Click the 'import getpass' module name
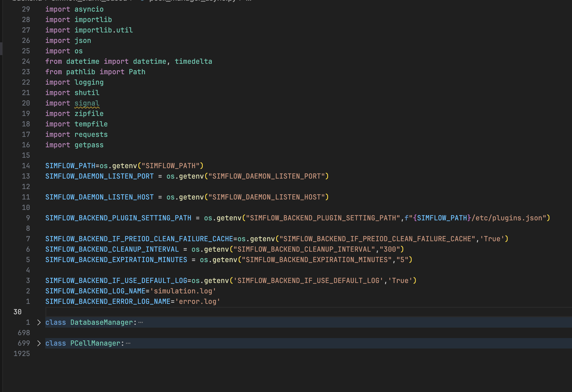The image size is (572, 392). [89, 145]
